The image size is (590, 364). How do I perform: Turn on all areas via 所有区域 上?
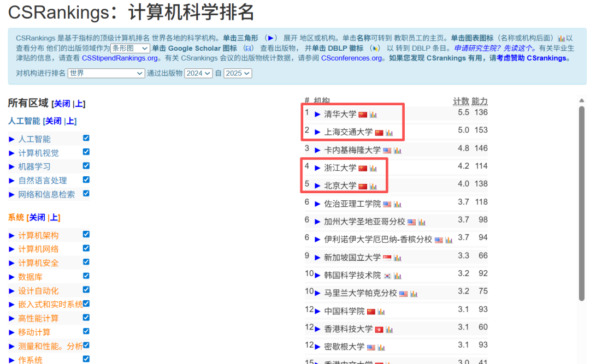(79, 104)
